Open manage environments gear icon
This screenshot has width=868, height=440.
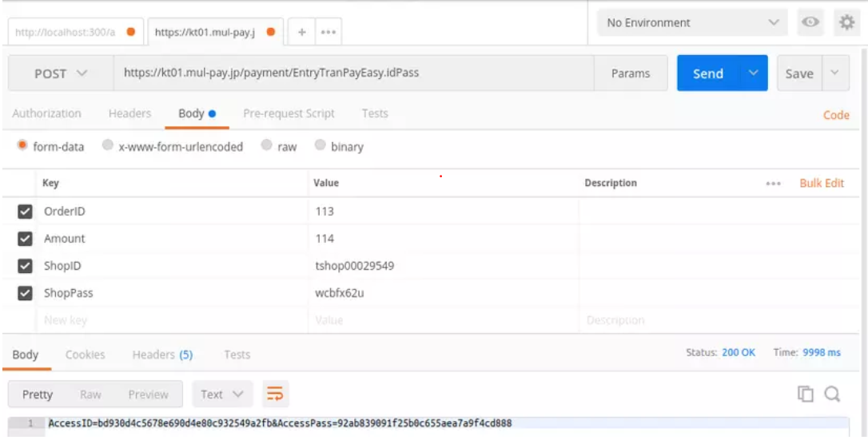click(845, 22)
